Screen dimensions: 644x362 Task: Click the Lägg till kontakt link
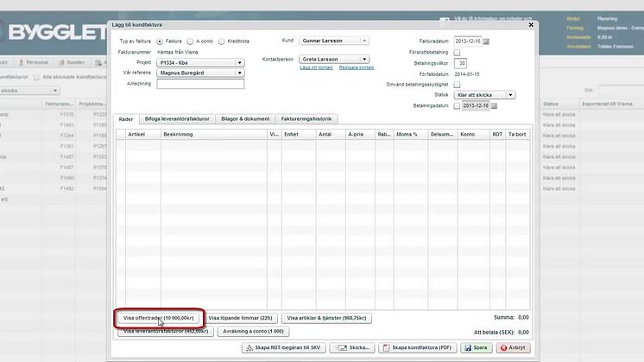[x=316, y=67]
